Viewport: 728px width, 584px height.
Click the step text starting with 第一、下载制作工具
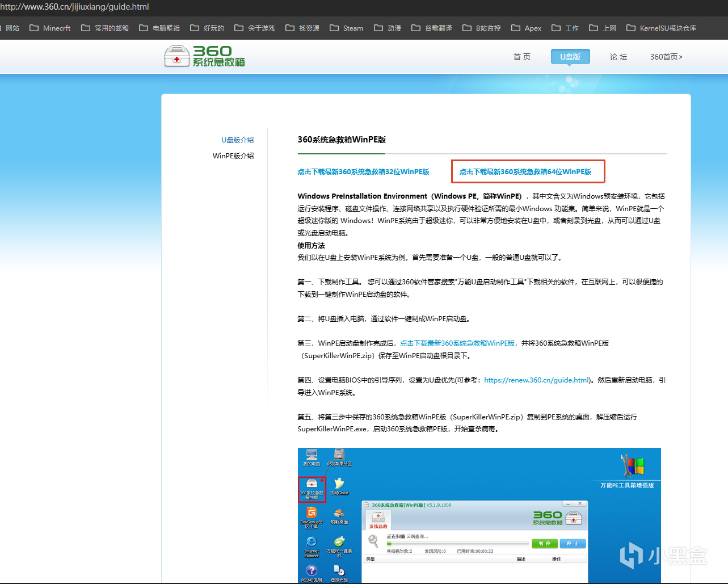(x=480, y=288)
